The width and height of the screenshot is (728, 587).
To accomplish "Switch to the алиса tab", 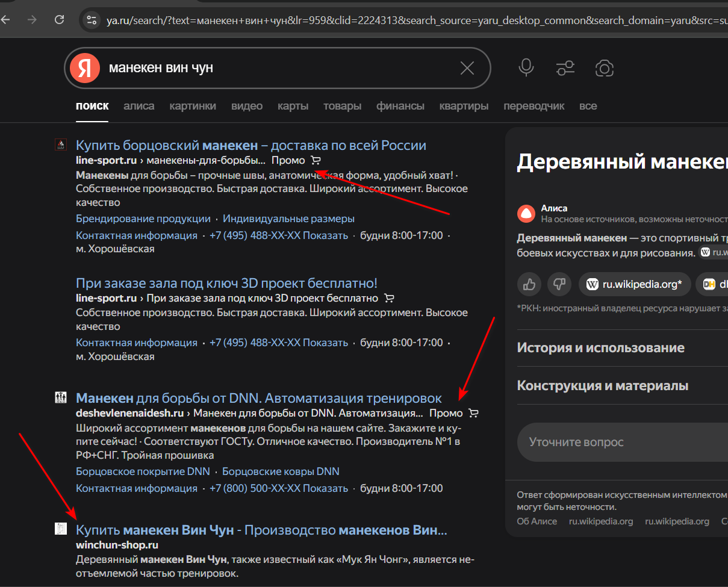I will [x=139, y=106].
